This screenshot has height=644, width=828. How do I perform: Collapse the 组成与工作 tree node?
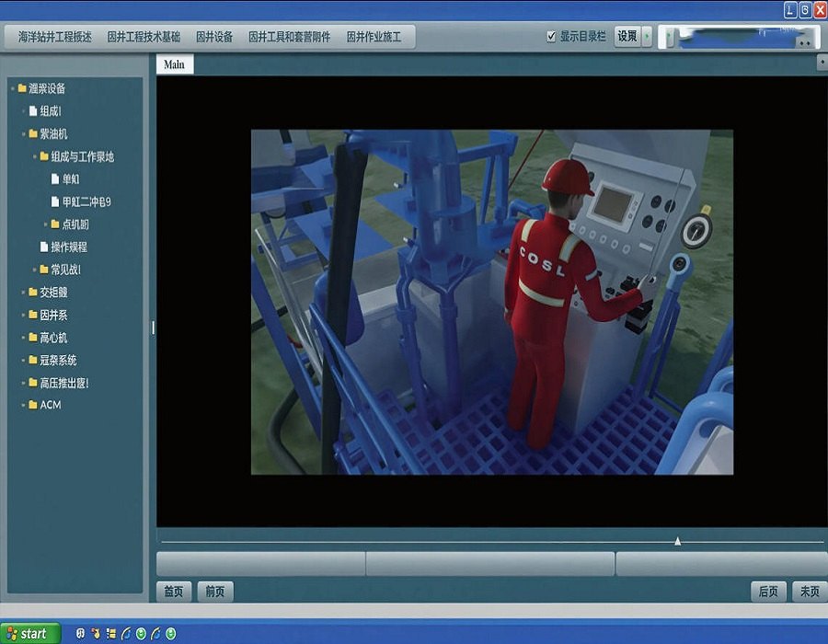35,156
